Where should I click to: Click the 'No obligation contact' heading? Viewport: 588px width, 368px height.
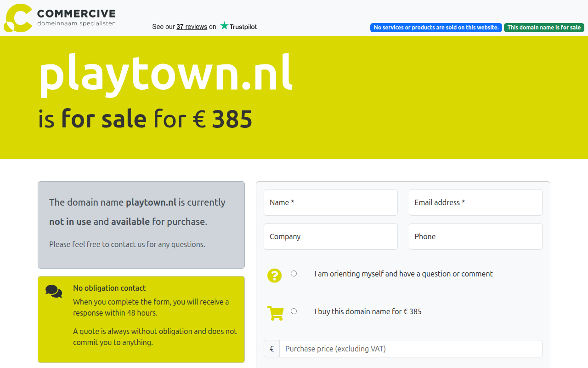pos(109,288)
